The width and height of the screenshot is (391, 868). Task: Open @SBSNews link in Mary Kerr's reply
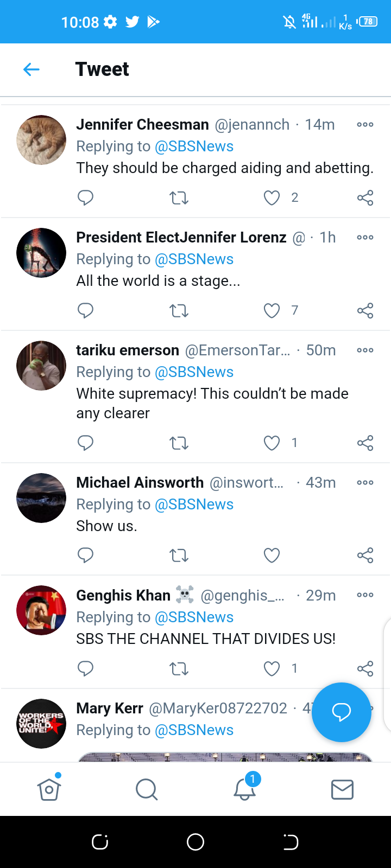[x=194, y=730]
